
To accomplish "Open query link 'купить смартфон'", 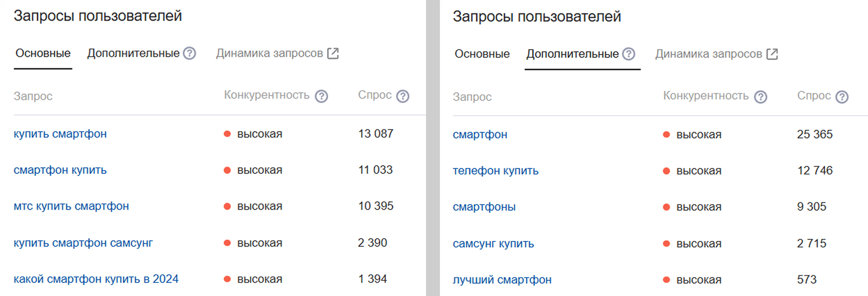I will [x=60, y=134].
